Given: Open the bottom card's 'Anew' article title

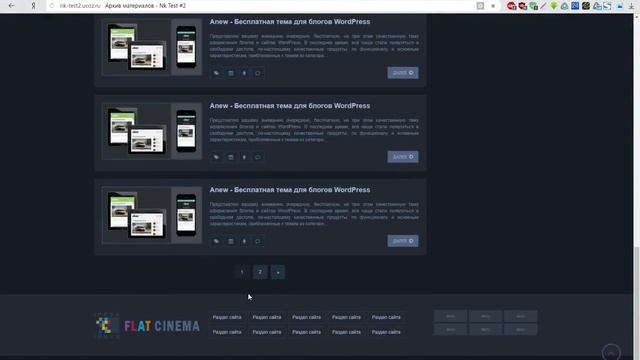Looking at the screenshot, I should [290, 190].
